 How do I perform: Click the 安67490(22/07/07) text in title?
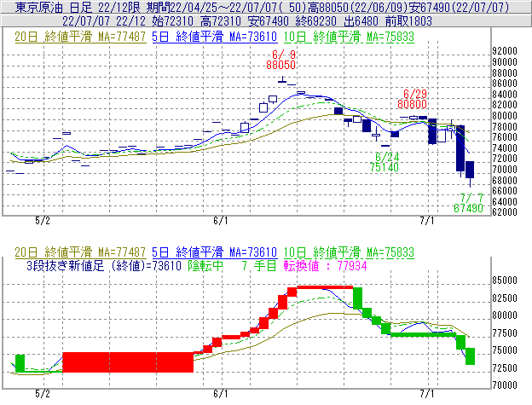[459, 7]
